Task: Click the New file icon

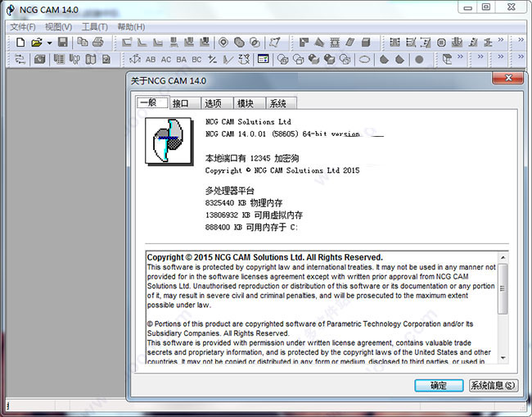Action: [x=20, y=43]
